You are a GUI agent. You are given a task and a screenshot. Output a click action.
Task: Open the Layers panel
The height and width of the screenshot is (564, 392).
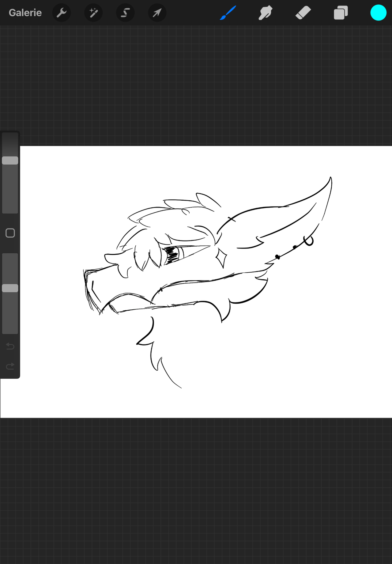point(341,13)
